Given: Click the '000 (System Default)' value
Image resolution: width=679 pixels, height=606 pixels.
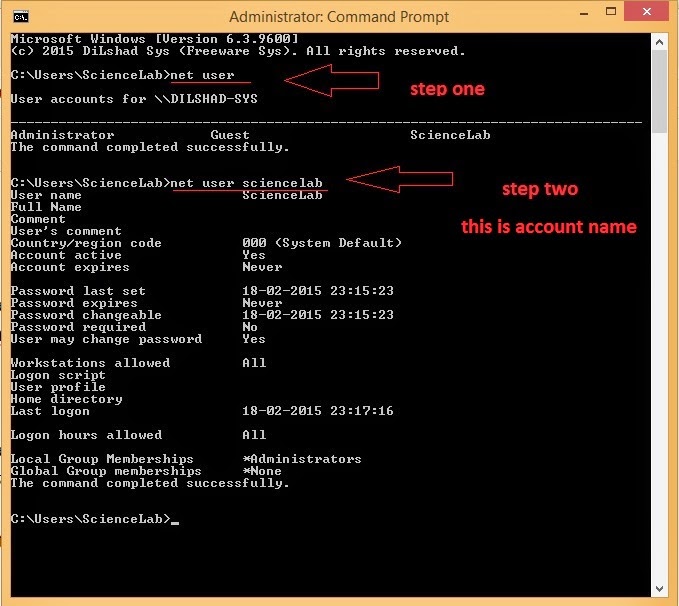Looking at the screenshot, I should pos(322,243).
